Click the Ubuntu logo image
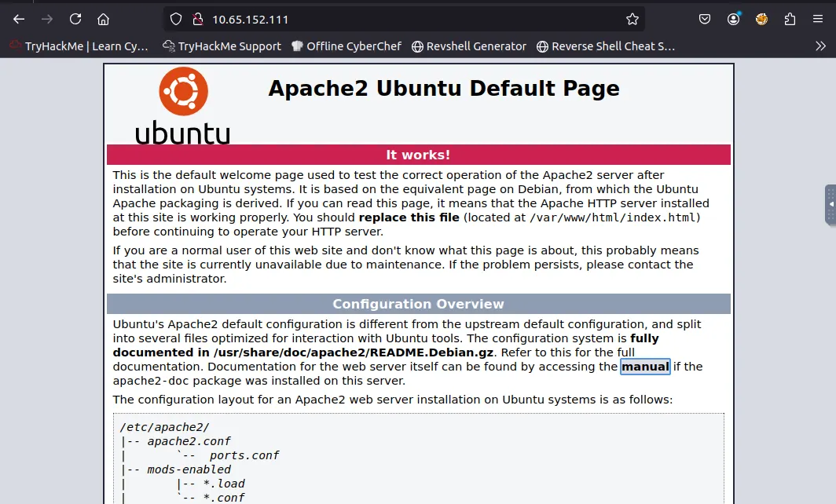Viewport: 836px width, 504px height. coord(183,106)
